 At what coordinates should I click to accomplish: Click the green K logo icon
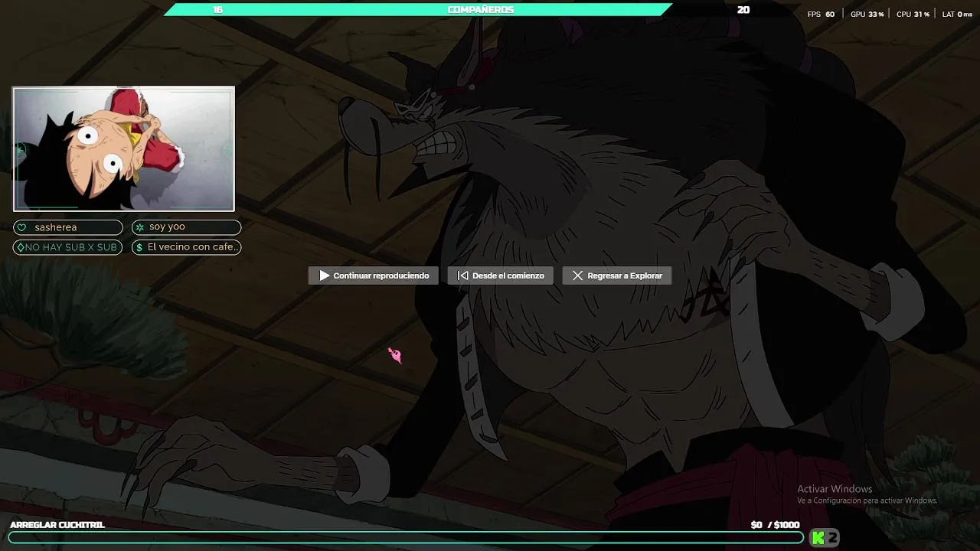click(818, 538)
